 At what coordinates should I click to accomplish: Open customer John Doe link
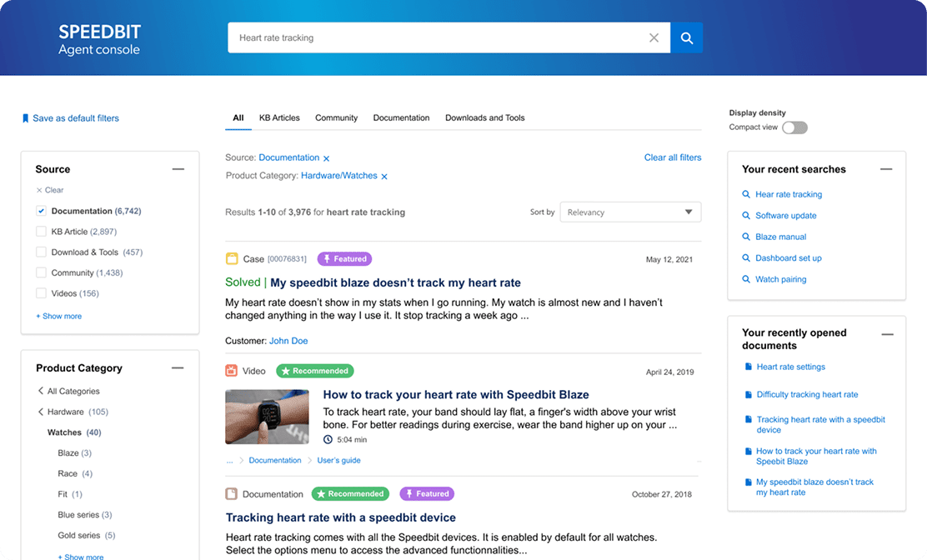288,341
